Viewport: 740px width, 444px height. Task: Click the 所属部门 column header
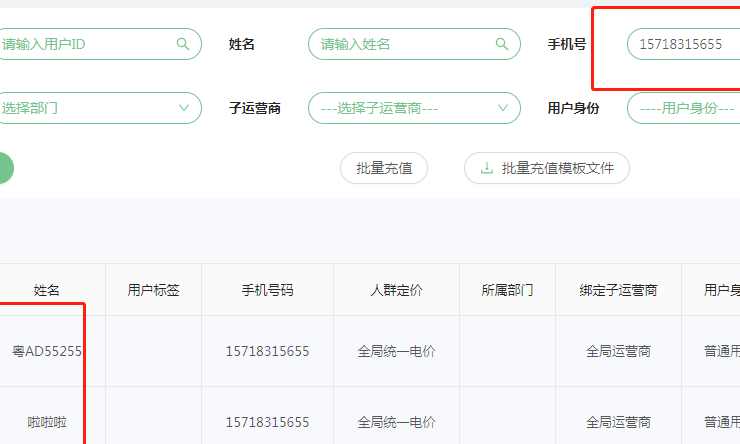(507, 290)
